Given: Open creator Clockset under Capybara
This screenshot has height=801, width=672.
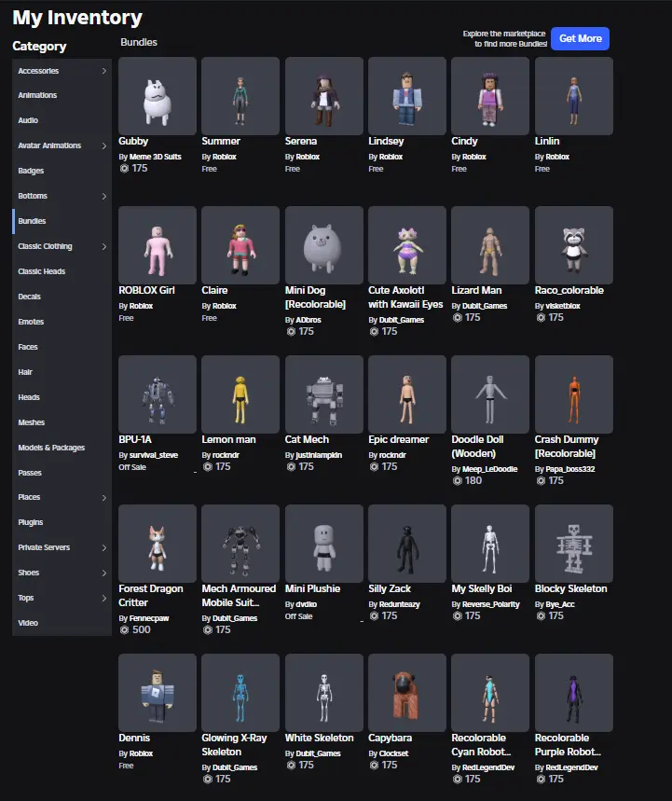Looking at the screenshot, I should pyautogui.click(x=393, y=753).
